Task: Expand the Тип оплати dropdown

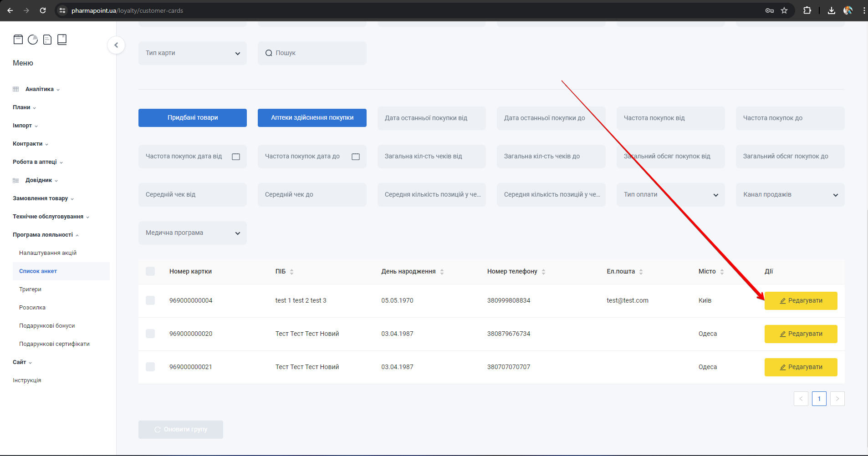Action: [x=670, y=195]
